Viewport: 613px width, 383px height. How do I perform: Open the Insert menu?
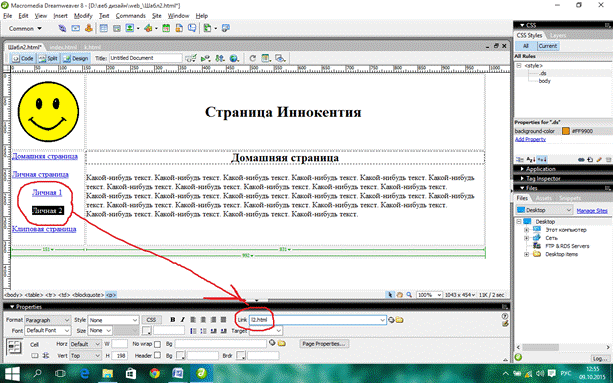(60, 16)
